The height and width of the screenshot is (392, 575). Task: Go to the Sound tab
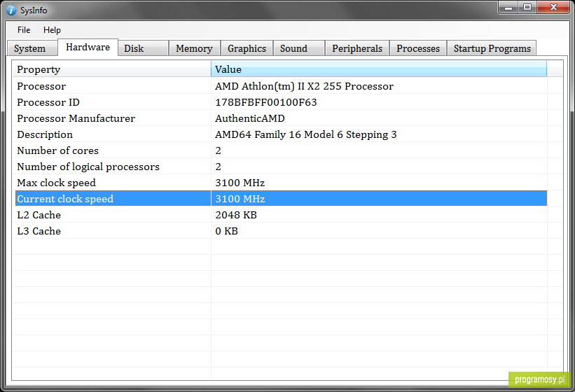coord(299,48)
